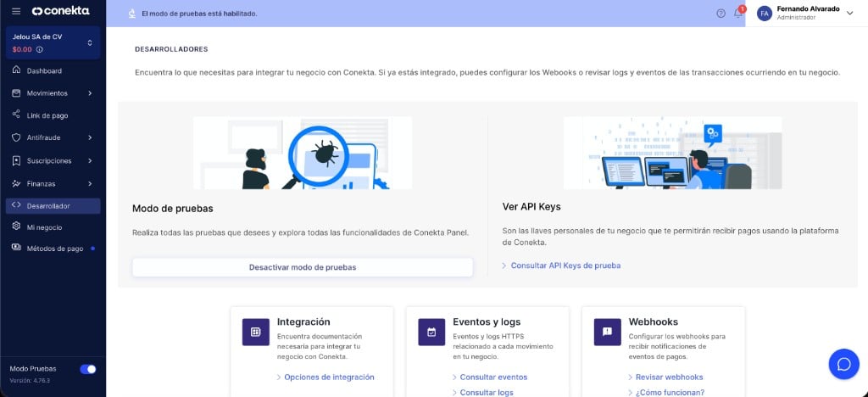
Task: Click the Desarrollador code brackets icon
Action: point(16,205)
